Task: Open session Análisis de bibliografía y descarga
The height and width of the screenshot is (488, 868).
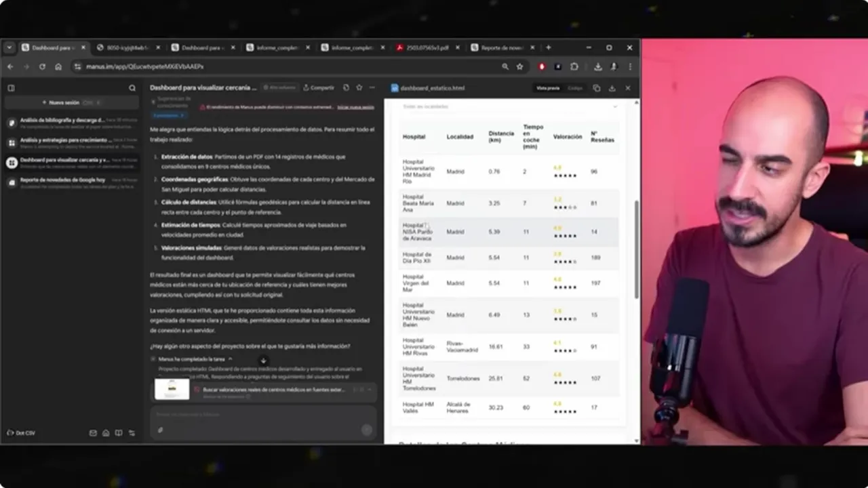Action: [x=71, y=123]
